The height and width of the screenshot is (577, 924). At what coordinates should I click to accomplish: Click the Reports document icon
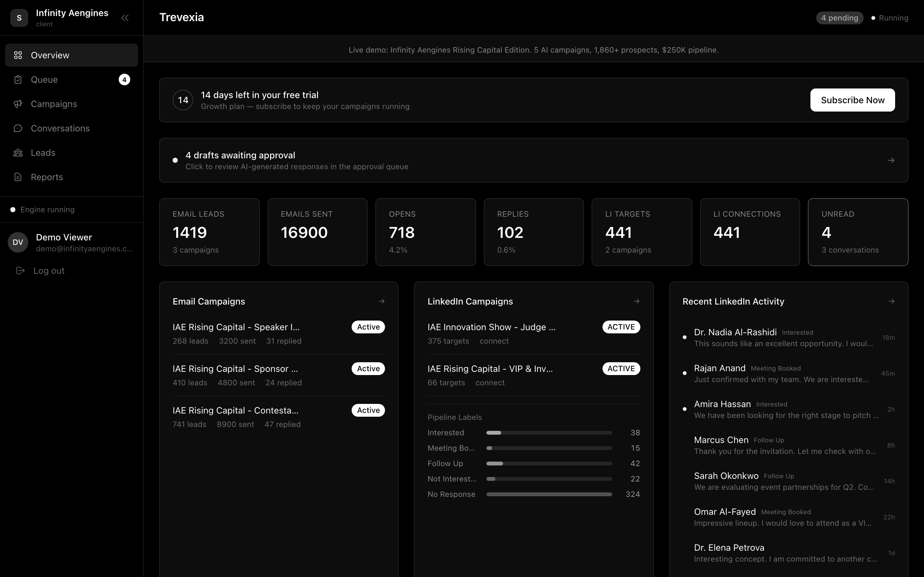coord(18,178)
